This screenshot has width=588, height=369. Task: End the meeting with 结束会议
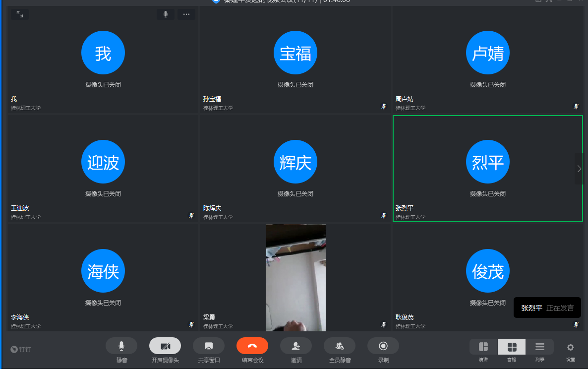tap(252, 346)
